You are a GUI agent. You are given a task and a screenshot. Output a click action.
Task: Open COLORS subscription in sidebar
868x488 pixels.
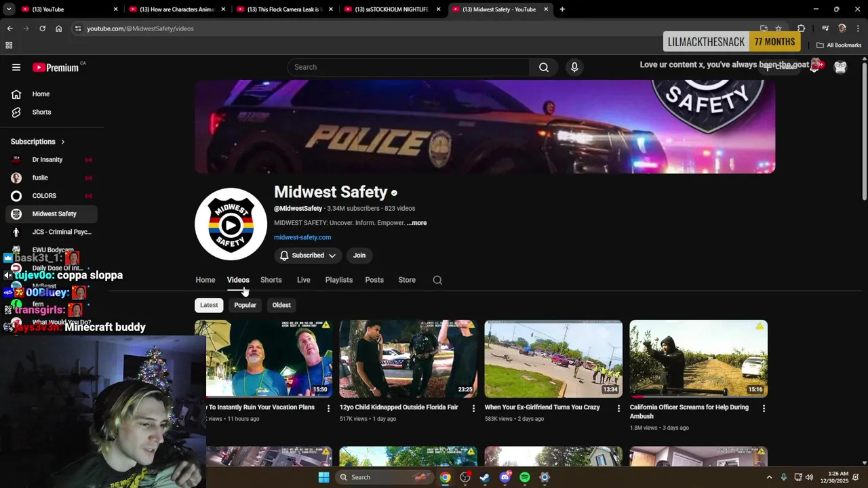point(52,196)
